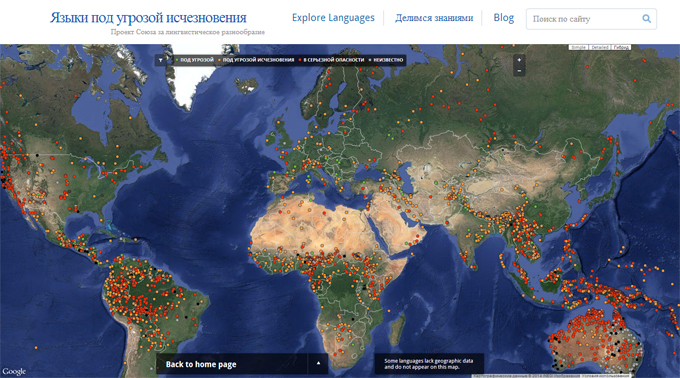Focus the 'Поиск по сайту' search field
The width and height of the screenshot is (680, 378).
[583, 19]
